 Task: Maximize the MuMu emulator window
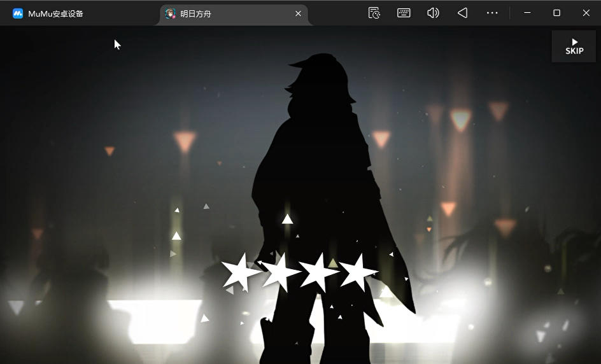click(x=557, y=13)
